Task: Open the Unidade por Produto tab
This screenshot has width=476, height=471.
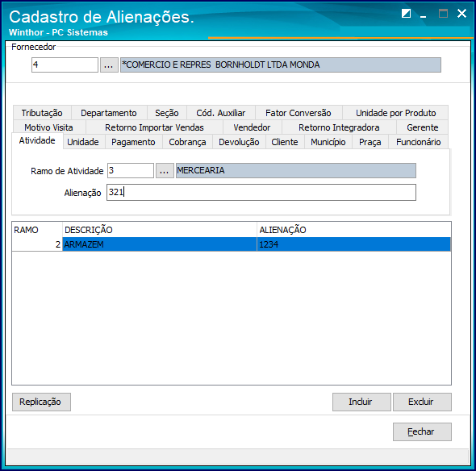Action: coord(395,113)
